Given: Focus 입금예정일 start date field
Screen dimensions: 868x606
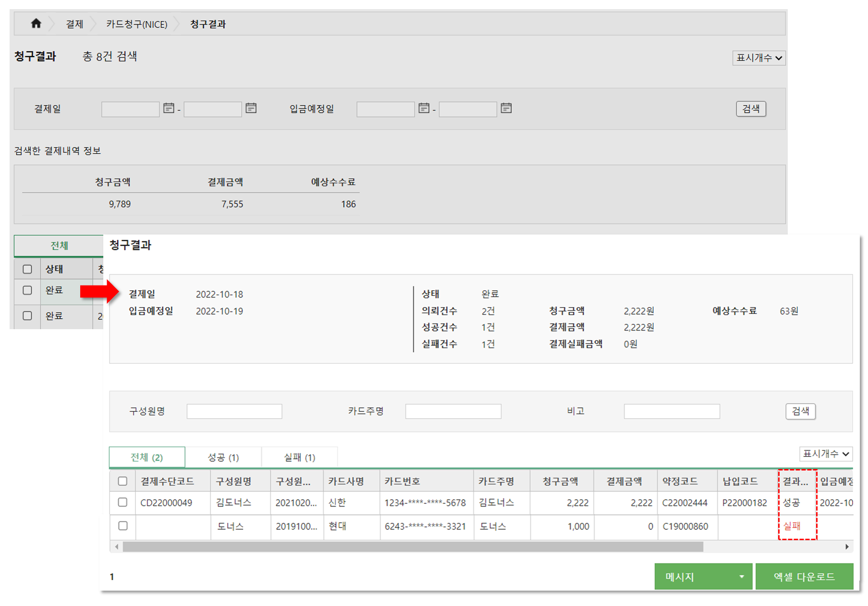Looking at the screenshot, I should point(385,109).
